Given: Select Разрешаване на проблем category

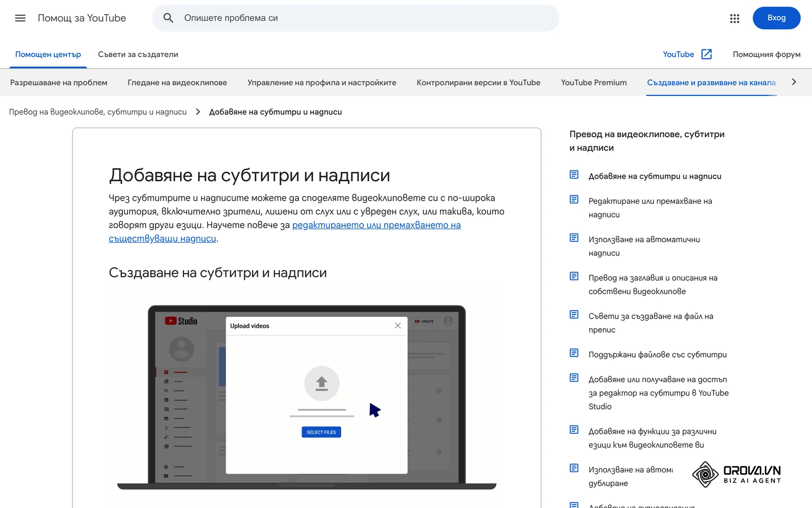Looking at the screenshot, I should (x=59, y=82).
